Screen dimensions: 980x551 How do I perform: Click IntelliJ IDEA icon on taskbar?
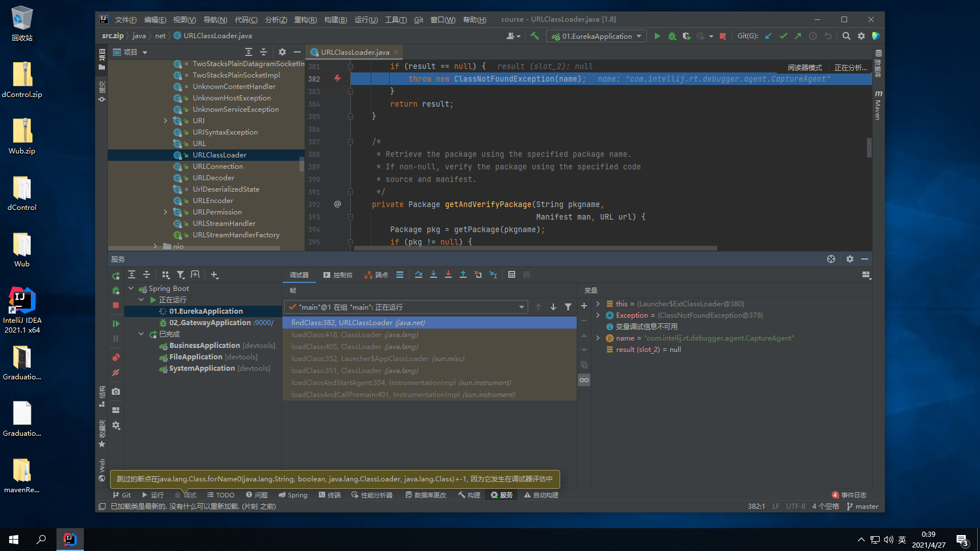tap(70, 539)
